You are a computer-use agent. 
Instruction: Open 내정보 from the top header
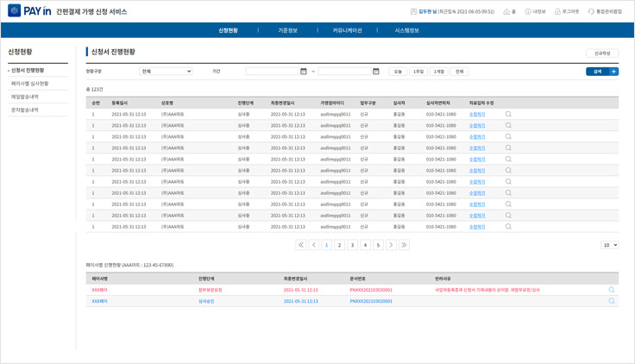pyautogui.click(x=535, y=12)
